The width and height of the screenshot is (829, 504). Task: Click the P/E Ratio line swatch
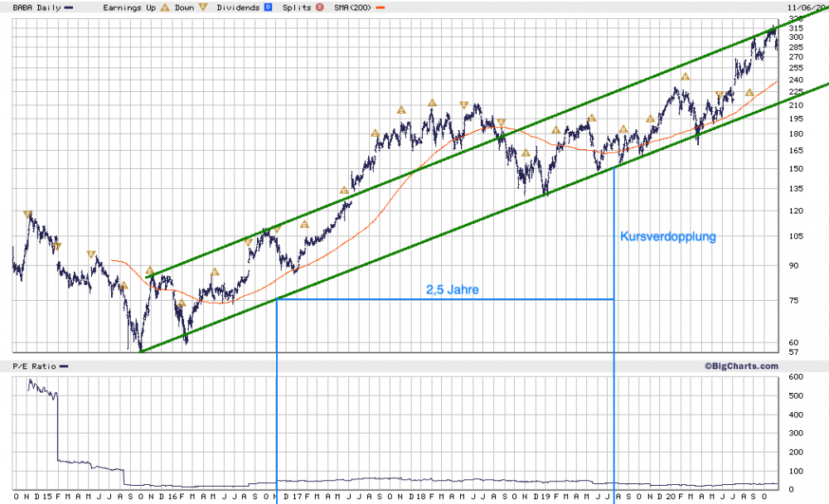[x=65, y=366]
